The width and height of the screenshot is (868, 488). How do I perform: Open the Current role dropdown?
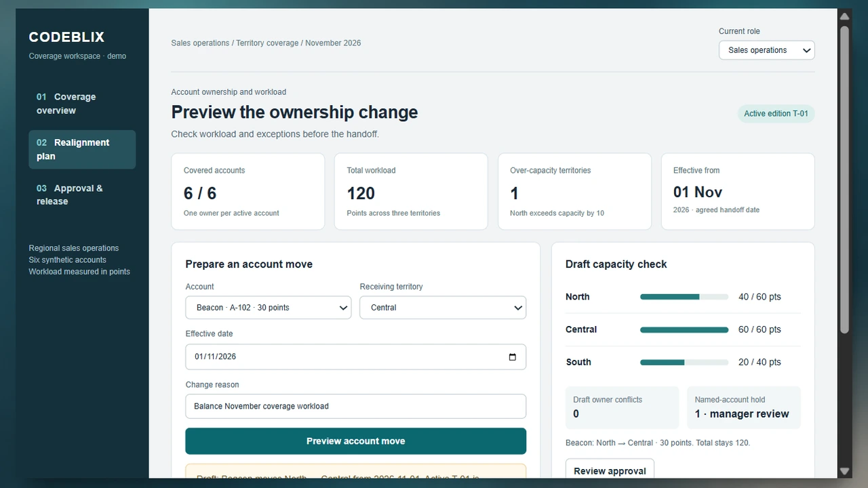(766, 50)
